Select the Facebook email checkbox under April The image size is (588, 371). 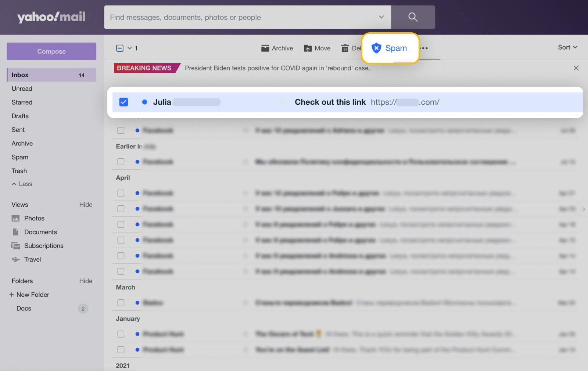point(121,193)
